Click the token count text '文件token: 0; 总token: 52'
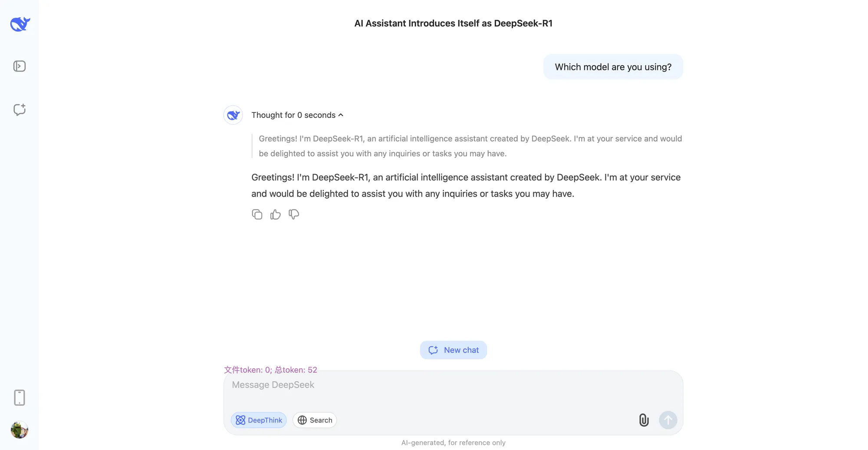868x450 pixels. pos(270,370)
